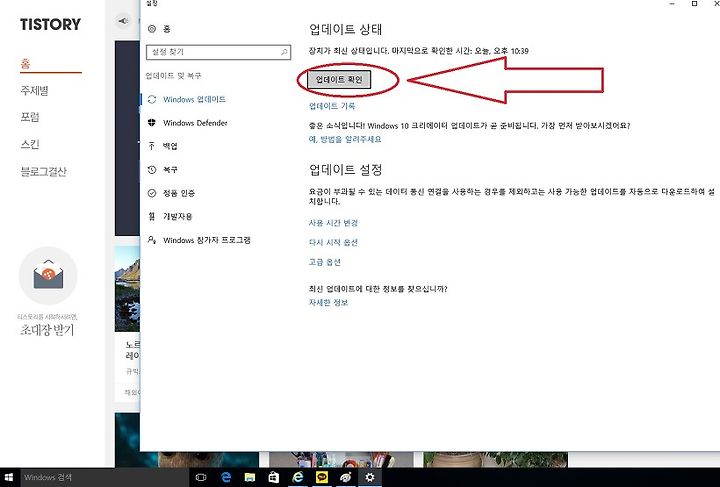Launch Microsoft Edge from the taskbar
The height and width of the screenshot is (487, 720).
pyautogui.click(x=226, y=477)
